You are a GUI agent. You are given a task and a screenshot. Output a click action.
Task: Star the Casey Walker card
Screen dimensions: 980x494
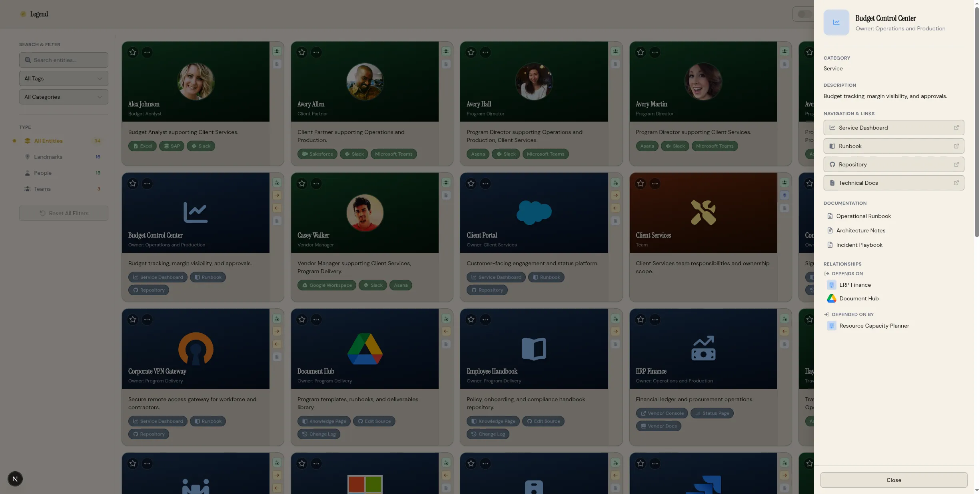(302, 184)
